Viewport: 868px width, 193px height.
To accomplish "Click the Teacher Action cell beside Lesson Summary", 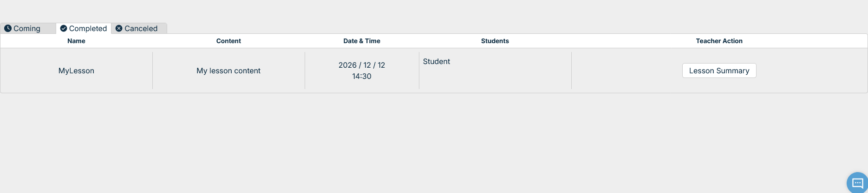I will tap(627, 71).
